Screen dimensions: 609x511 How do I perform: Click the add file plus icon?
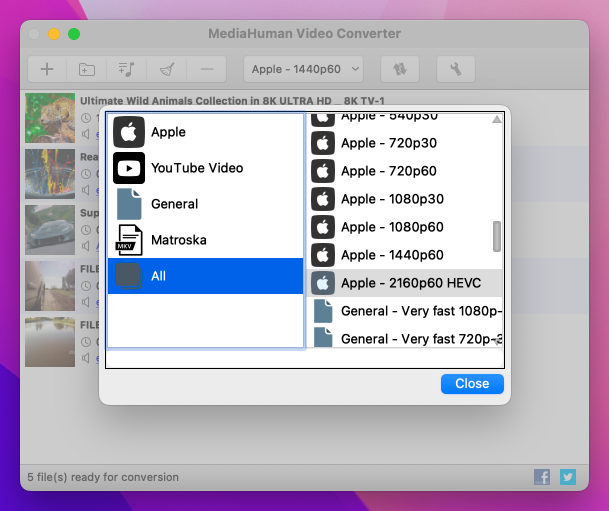coord(46,69)
